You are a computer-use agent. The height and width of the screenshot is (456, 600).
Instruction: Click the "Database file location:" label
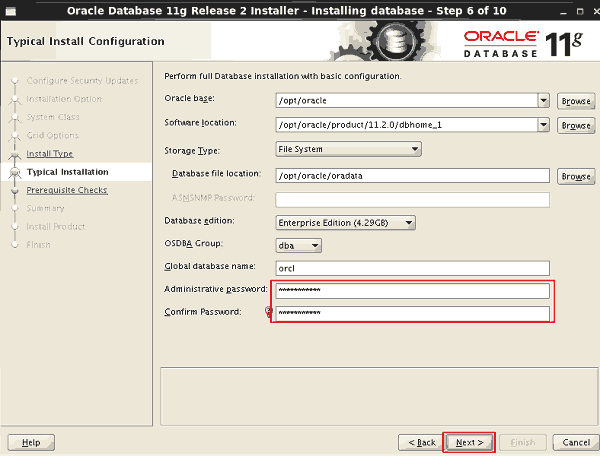pyautogui.click(x=216, y=174)
